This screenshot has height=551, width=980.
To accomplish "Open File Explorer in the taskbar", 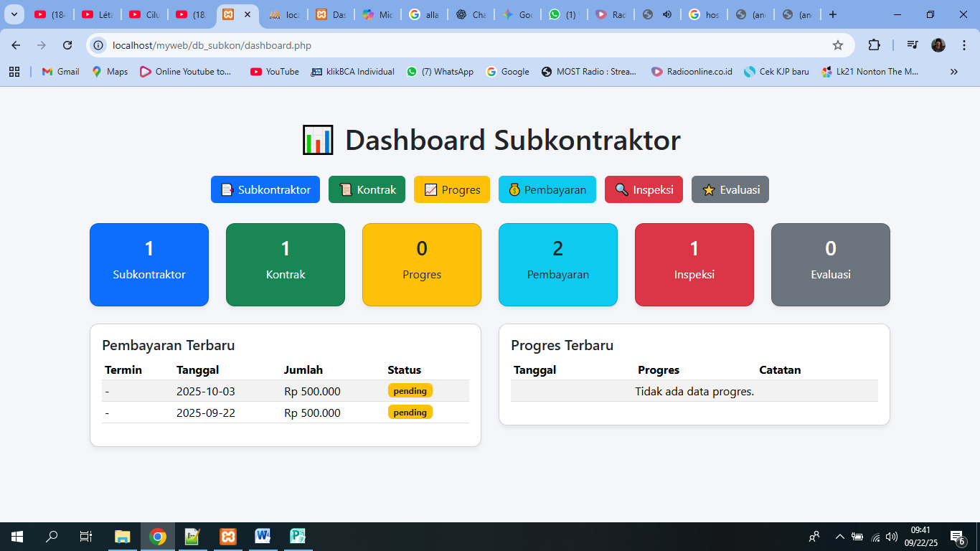I will point(123,536).
